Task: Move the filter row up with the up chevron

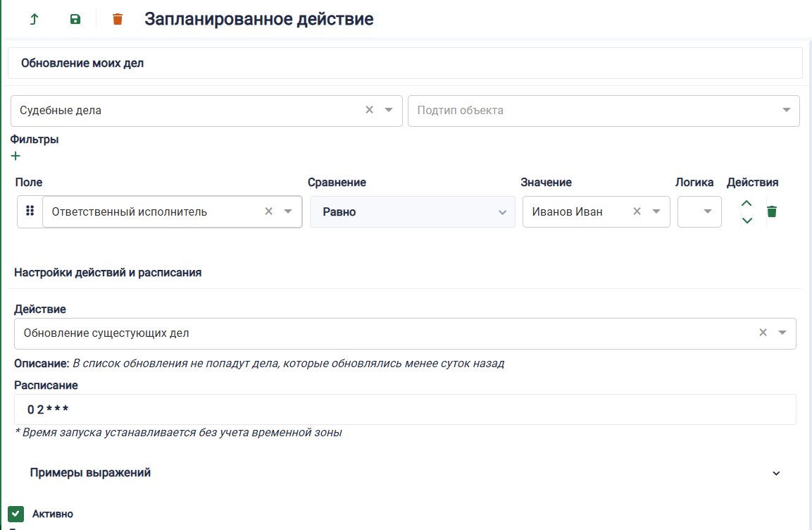Action: 747,202
